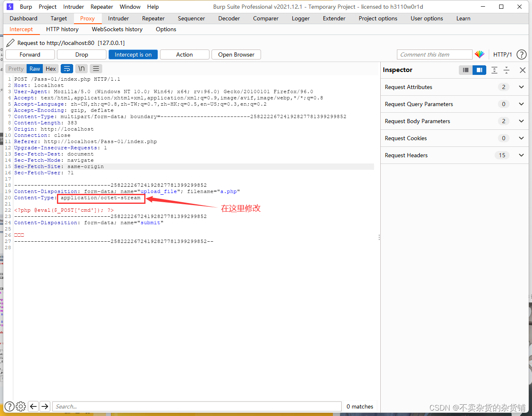Expand all Inspector sections icon

pyautogui.click(x=494, y=70)
